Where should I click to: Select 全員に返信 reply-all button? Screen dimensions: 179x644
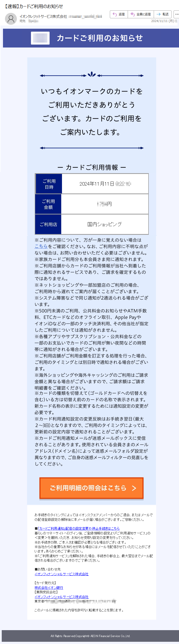[141, 14]
